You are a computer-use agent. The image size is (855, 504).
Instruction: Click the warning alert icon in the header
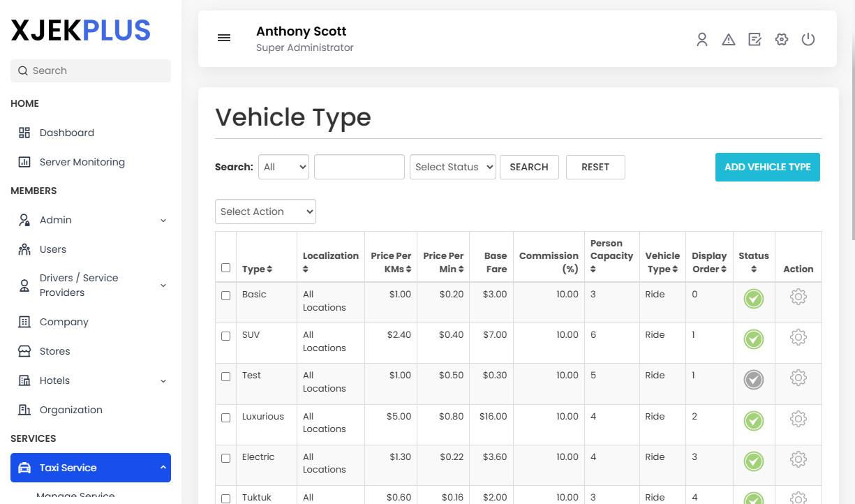[729, 39]
